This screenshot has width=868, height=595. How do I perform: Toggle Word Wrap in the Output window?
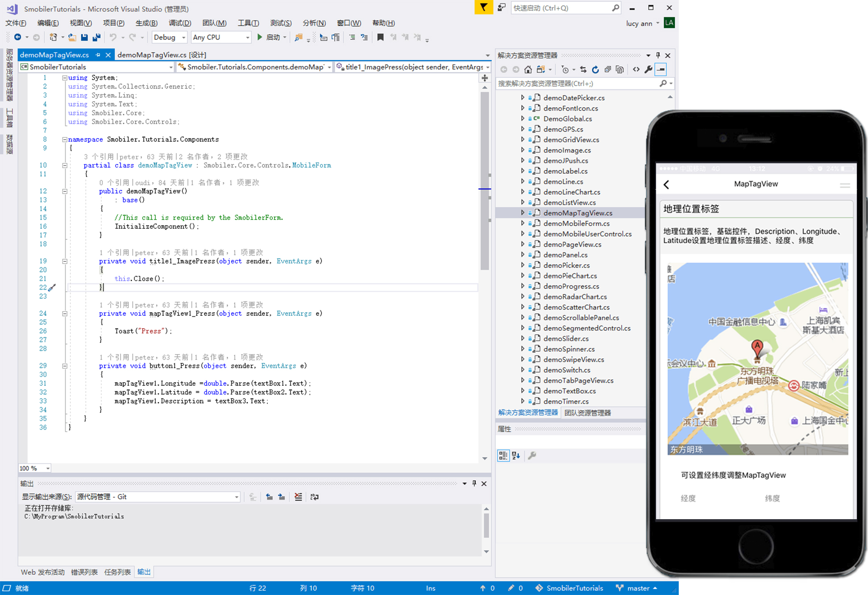pos(315,497)
